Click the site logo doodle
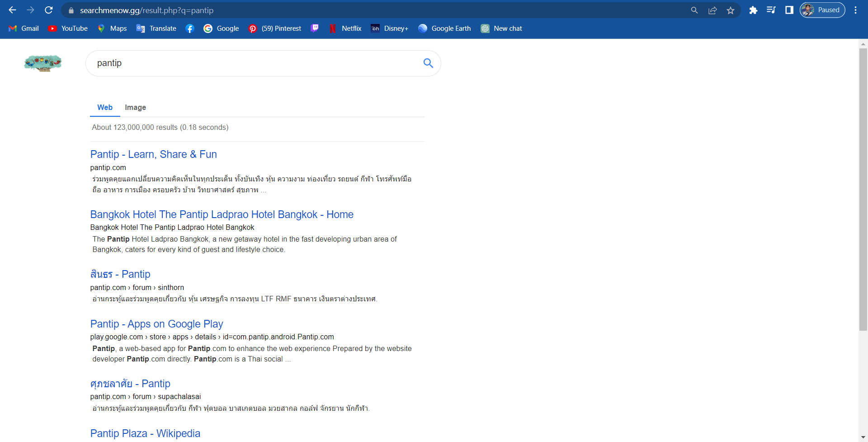This screenshot has height=442, width=868. (43, 63)
